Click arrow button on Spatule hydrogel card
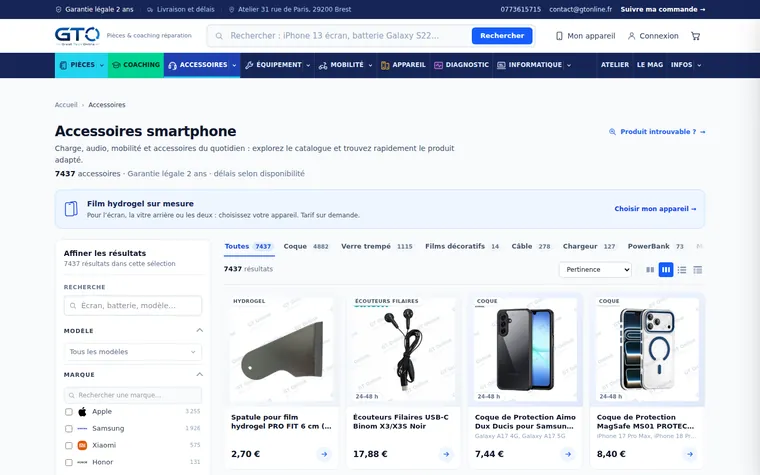 coord(324,454)
